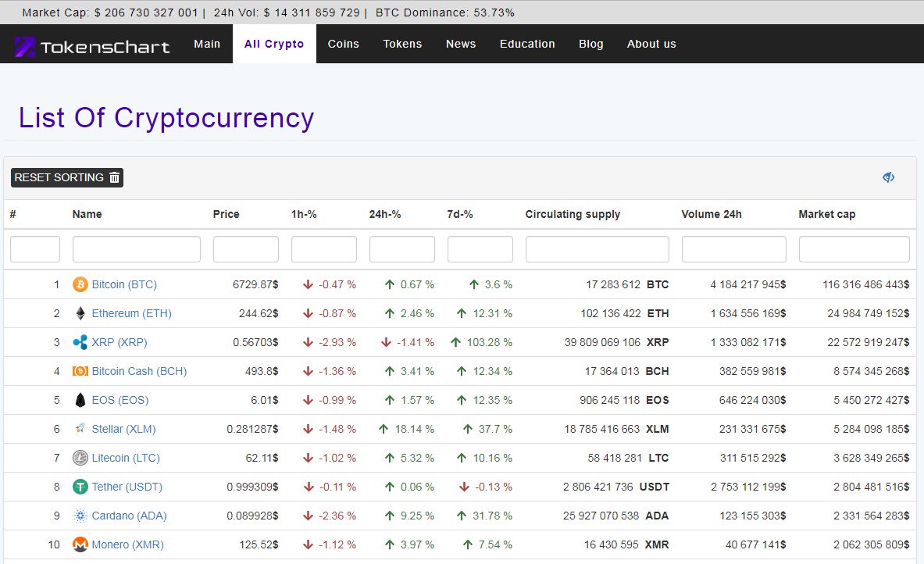Viewport: 924px width, 564px height.
Task: Click the Monero coin icon
Action: point(80,544)
